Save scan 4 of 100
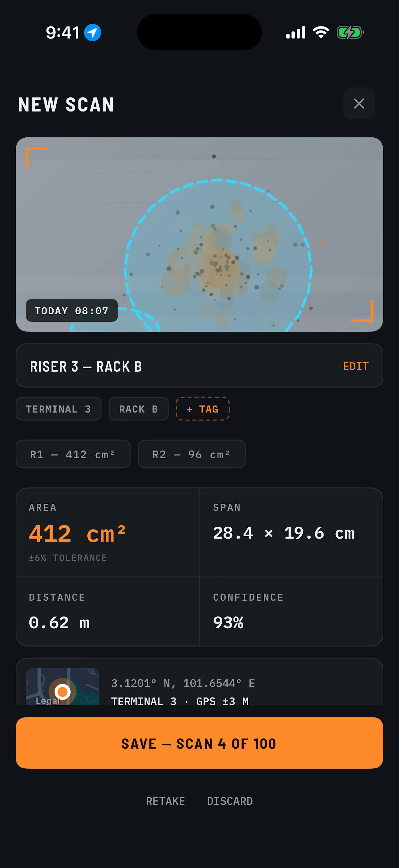399x868 pixels. point(199,743)
